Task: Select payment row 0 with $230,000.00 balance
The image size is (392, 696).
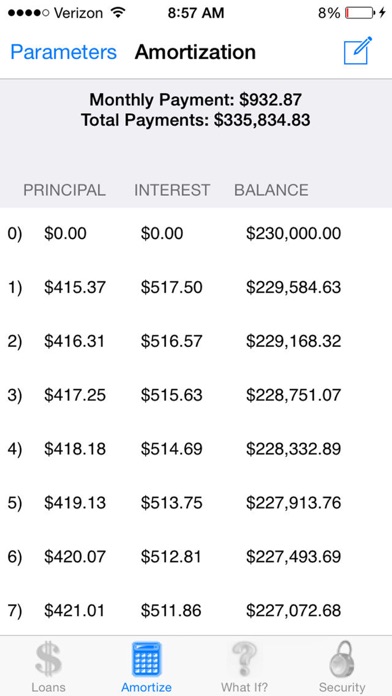Action: pos(196,233)
